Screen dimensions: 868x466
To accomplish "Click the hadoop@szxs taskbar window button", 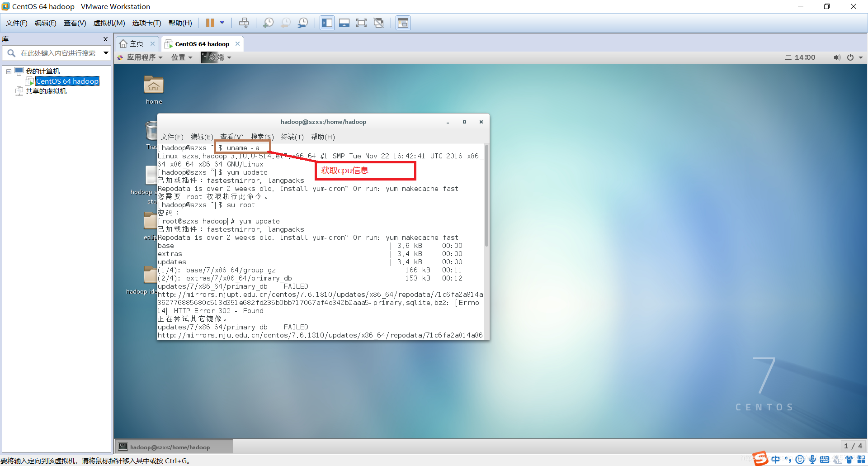I will tap(174, 447).
